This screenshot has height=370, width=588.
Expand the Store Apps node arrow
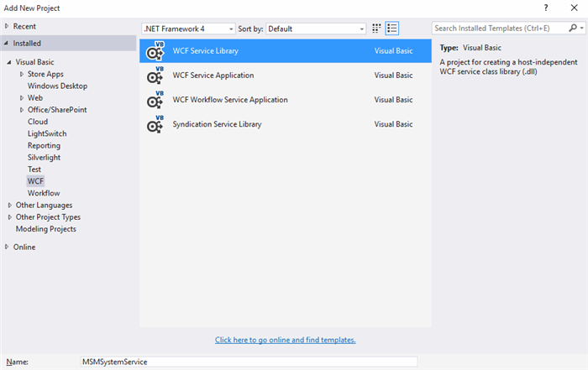(22, 74)
